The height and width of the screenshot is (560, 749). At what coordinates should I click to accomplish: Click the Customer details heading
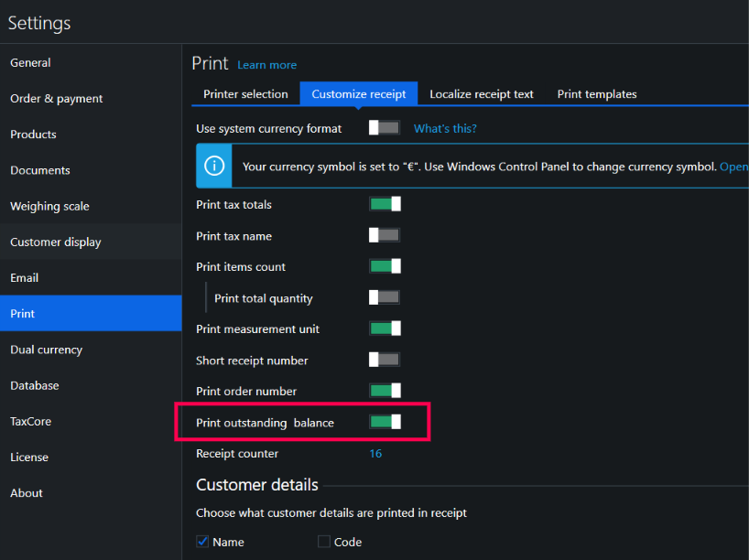pos(257,485)
